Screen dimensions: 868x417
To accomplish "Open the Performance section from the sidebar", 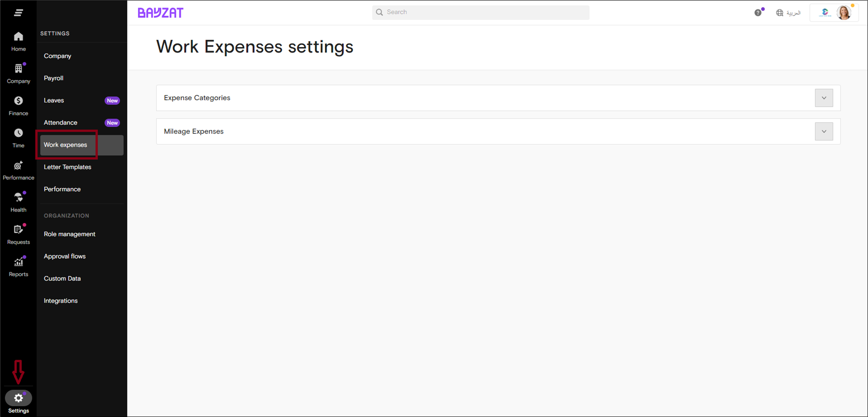I will [x=18, y=169].
